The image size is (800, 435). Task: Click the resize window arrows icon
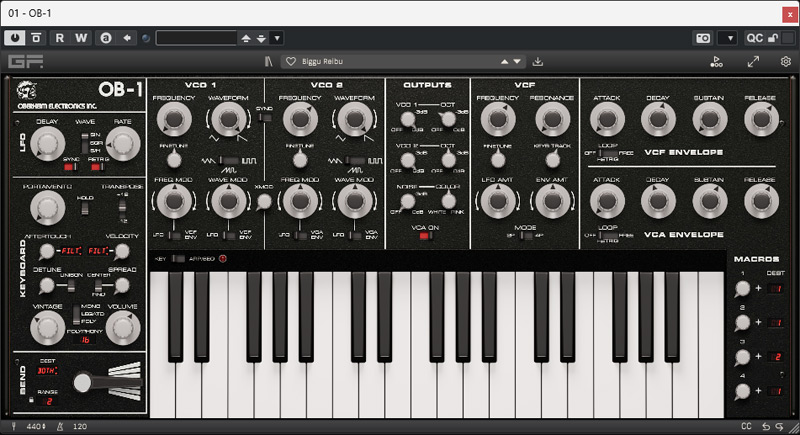tap(752, 62)
